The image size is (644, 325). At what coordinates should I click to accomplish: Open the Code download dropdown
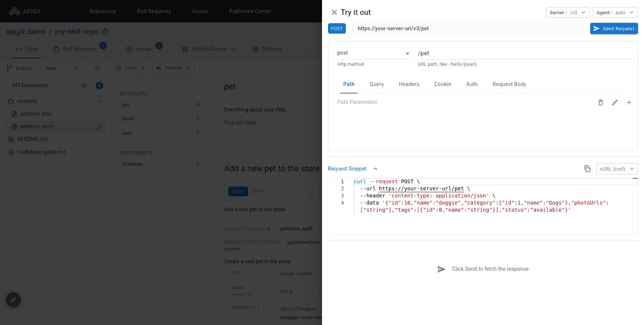point(131,68)
